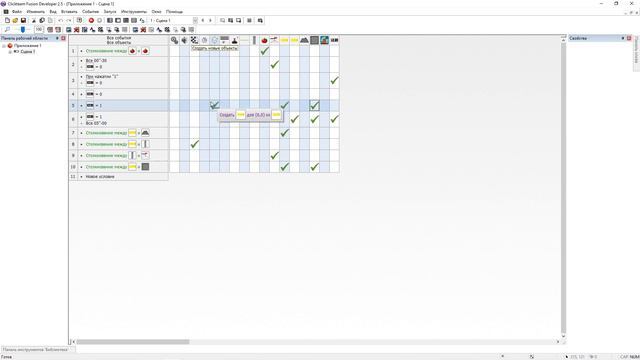640x360 pixels.
Task: Toggle the row 1 tomato action checkmark
Action: tap(264, 51)
